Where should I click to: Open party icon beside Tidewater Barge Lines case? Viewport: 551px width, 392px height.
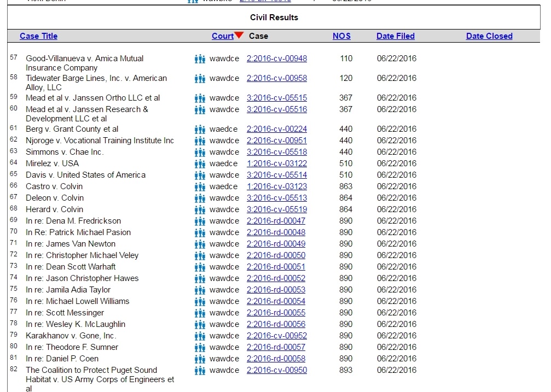tap(200, 78)
